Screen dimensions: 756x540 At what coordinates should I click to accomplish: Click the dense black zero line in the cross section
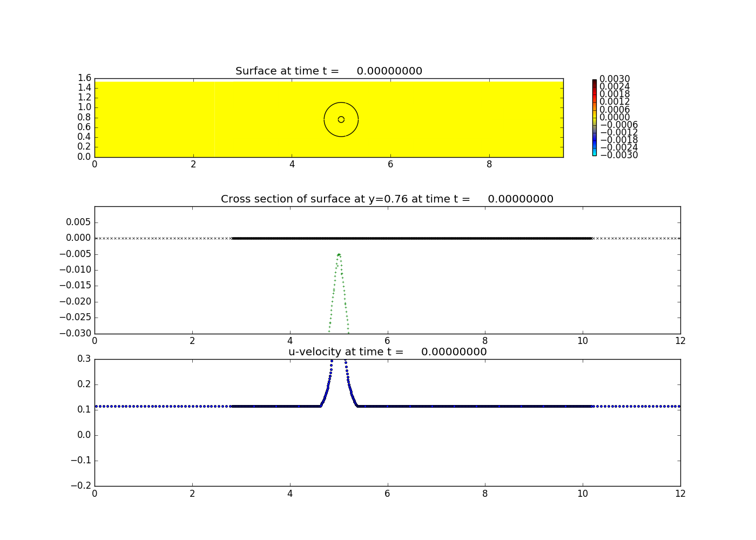(x=412, y=238)
